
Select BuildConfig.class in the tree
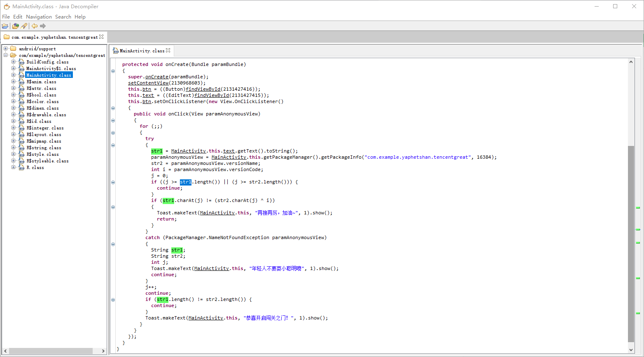pos(47,62)
